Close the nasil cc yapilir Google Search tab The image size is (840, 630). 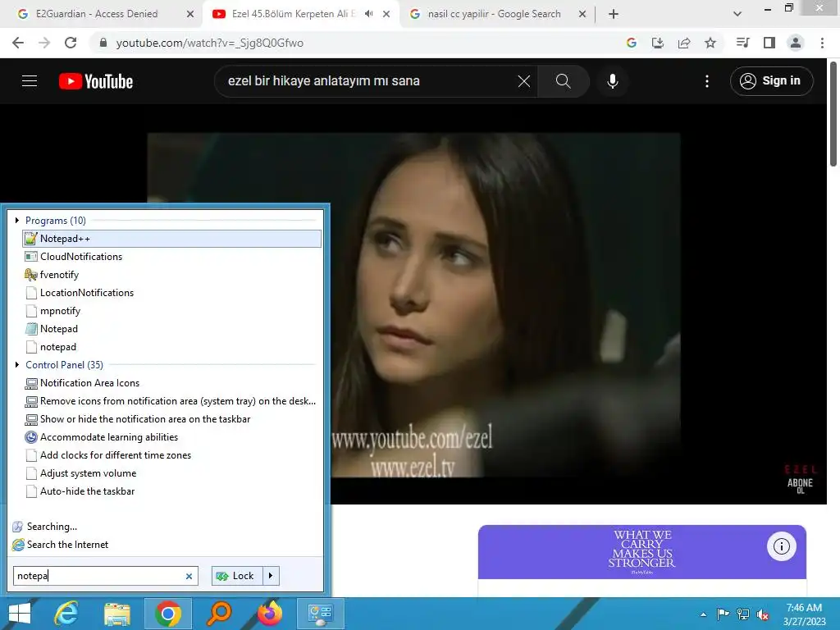582,14
